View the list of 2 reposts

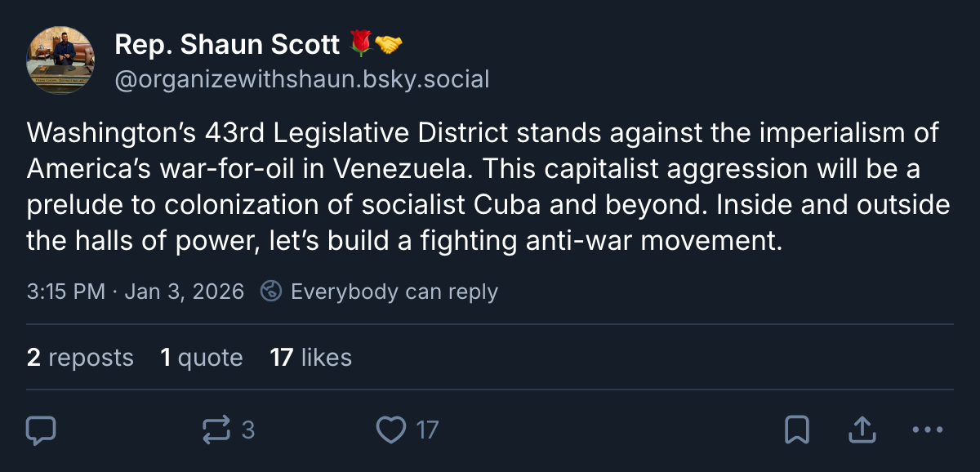pos(80,358)
